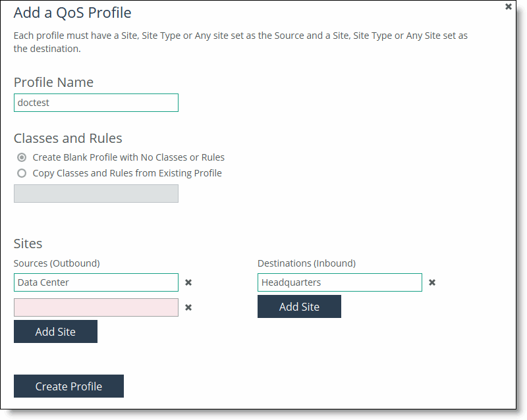Image resolution: width=527 pixels, height=420 pixels.
Task: Select Create Blank Profile radio button
Action: tap(22, 157)
